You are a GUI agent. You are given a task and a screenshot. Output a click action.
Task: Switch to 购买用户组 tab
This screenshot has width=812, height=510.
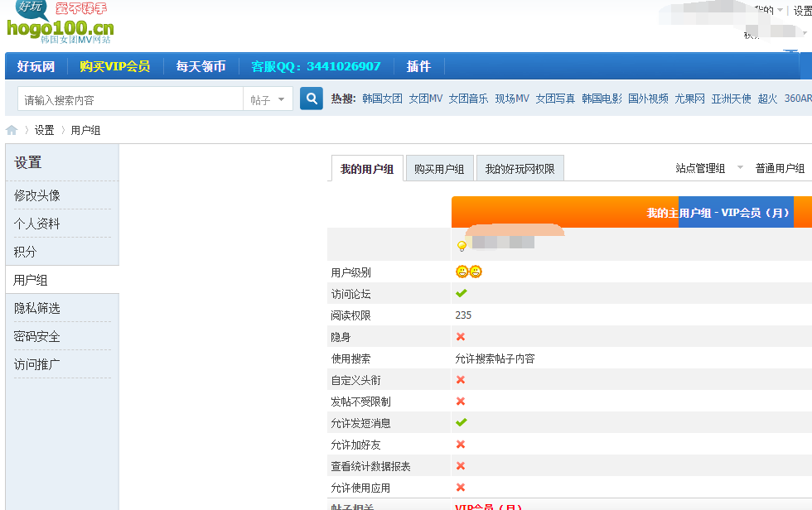[x=439, y=169]
